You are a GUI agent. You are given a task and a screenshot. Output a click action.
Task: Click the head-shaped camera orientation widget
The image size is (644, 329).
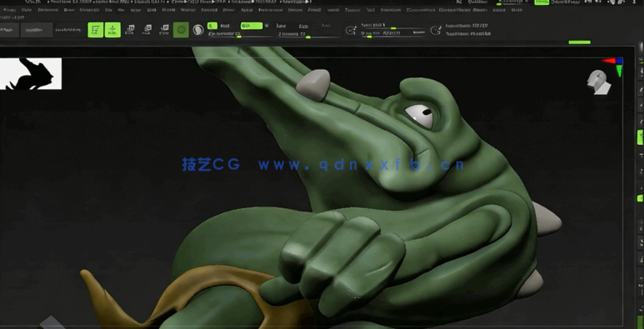click(599, 82)
